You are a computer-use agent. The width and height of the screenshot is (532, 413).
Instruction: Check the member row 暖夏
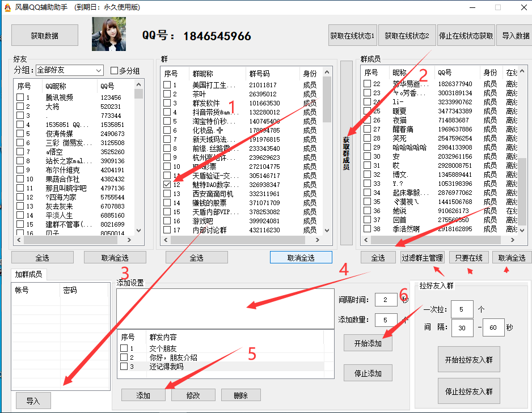(x=367, y=111)
